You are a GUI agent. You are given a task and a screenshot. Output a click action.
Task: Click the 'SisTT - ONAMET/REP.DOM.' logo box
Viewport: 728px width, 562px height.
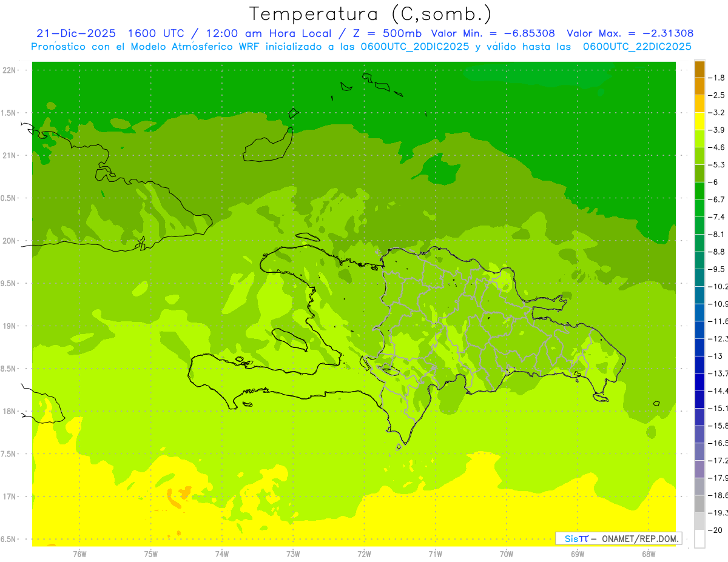click(618, 538)
